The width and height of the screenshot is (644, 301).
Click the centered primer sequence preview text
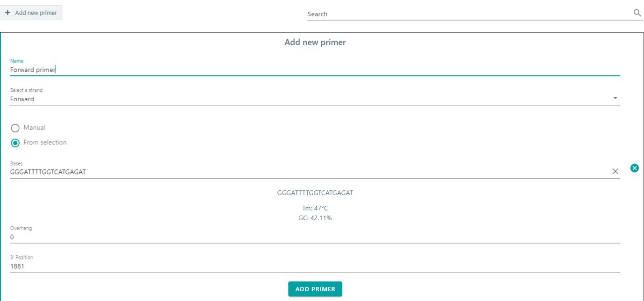(315, 193)
